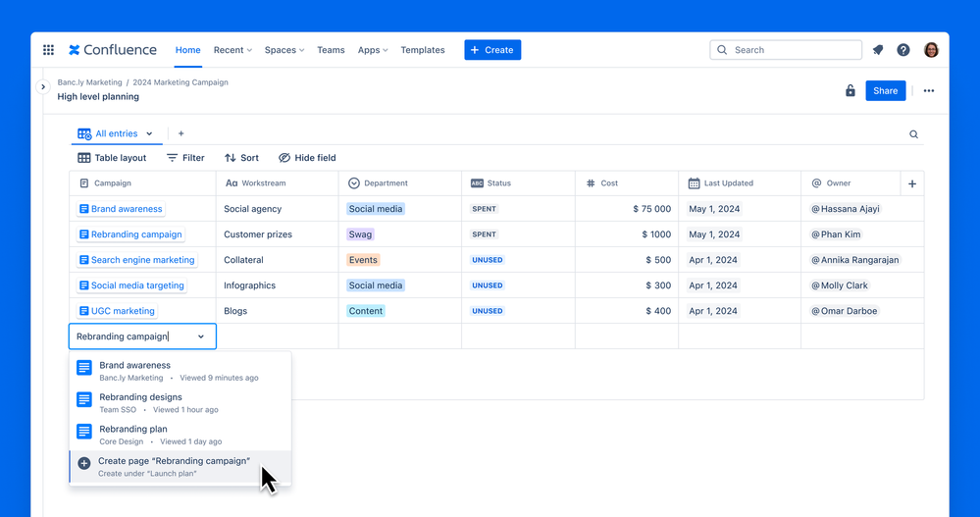This screenshot has width=980, height=517.
Task: Select the Rebranding designs suggestion
Action: (x=180, y=402)
